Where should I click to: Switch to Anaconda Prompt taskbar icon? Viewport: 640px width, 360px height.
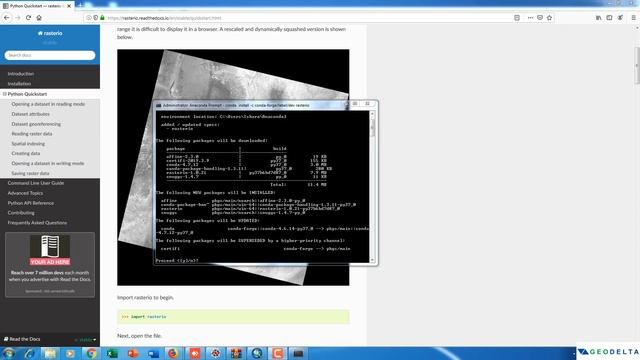pyautogui.click(x=298, y=353)
